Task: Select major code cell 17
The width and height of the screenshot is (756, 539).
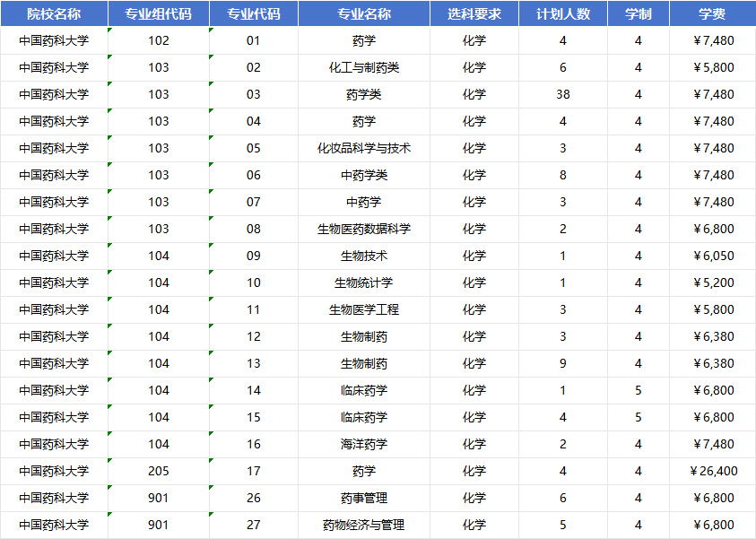Action: click(254, 471)
